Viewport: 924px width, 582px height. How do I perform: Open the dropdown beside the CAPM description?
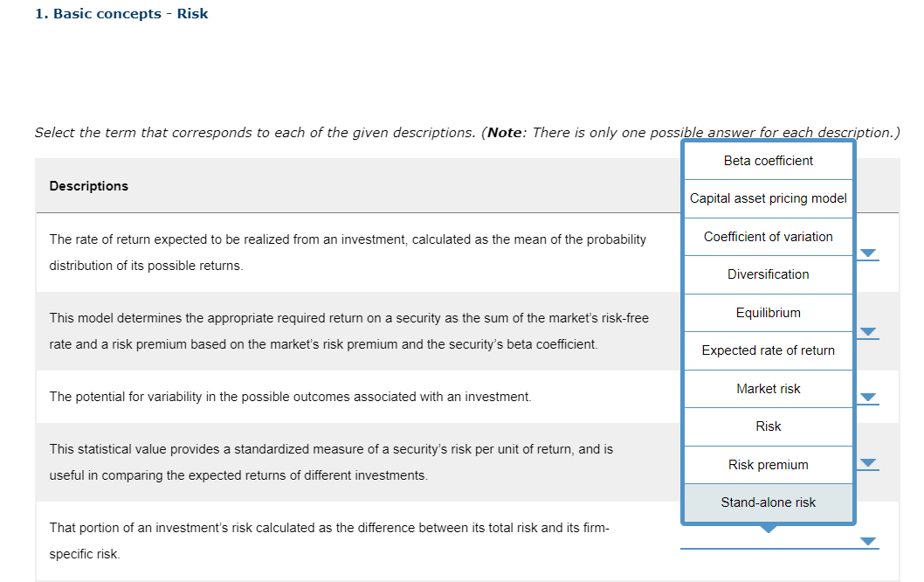tap(867, 332)
